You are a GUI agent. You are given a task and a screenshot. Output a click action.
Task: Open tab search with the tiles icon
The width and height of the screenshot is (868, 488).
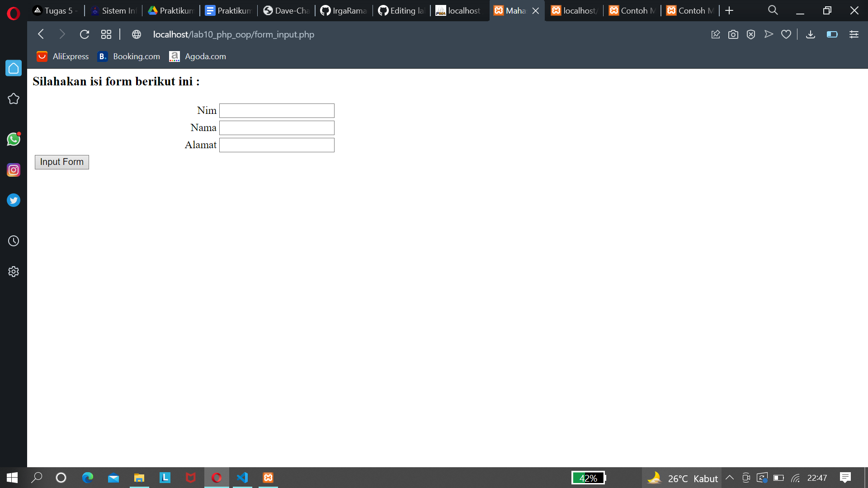click(106, 34)
